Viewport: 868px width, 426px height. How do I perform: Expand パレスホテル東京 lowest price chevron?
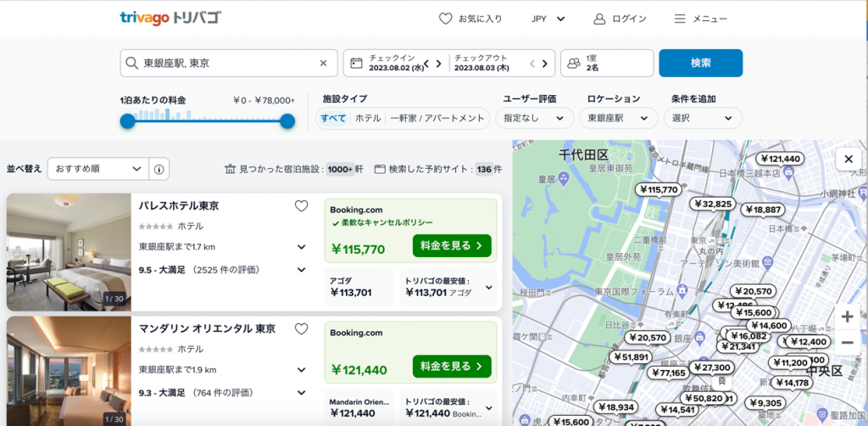pos(489,287)
